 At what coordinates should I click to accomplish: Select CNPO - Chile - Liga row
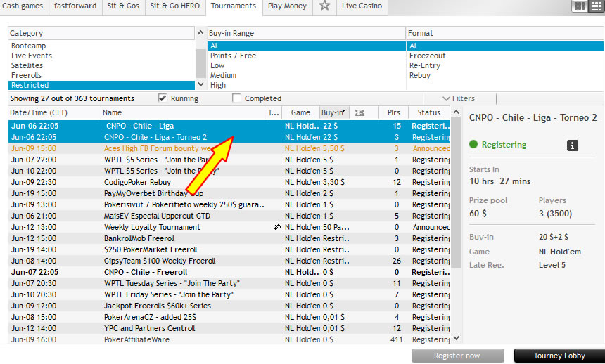[x=229, y=126]
